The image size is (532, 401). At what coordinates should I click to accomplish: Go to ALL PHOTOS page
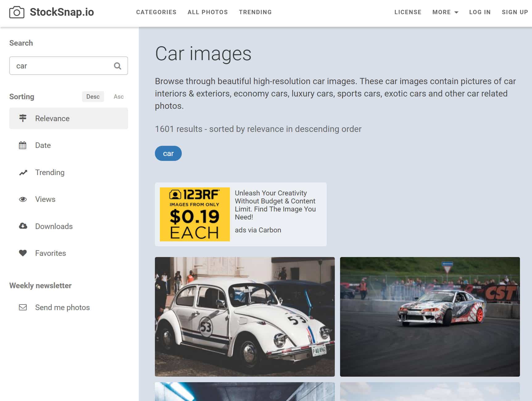pos(208,12)
